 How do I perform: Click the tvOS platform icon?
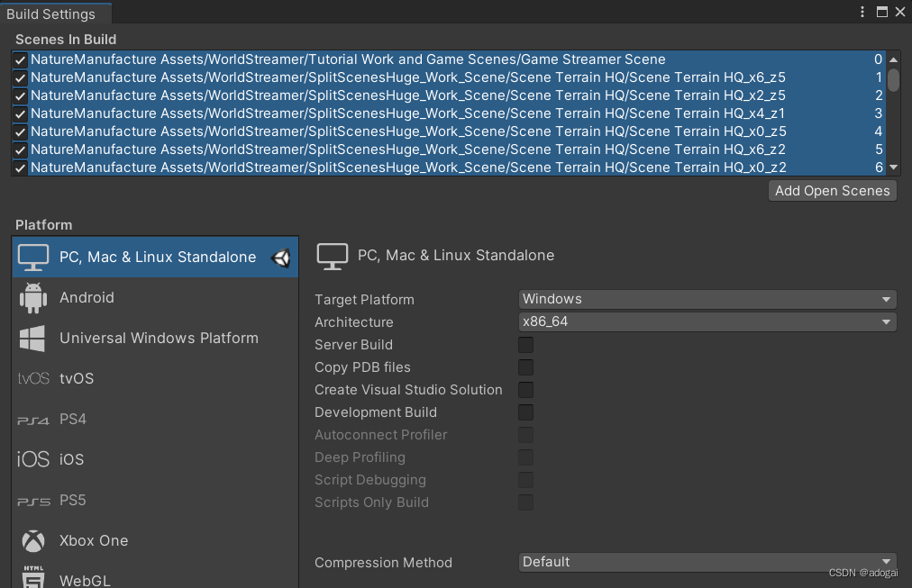coord(33,379)
